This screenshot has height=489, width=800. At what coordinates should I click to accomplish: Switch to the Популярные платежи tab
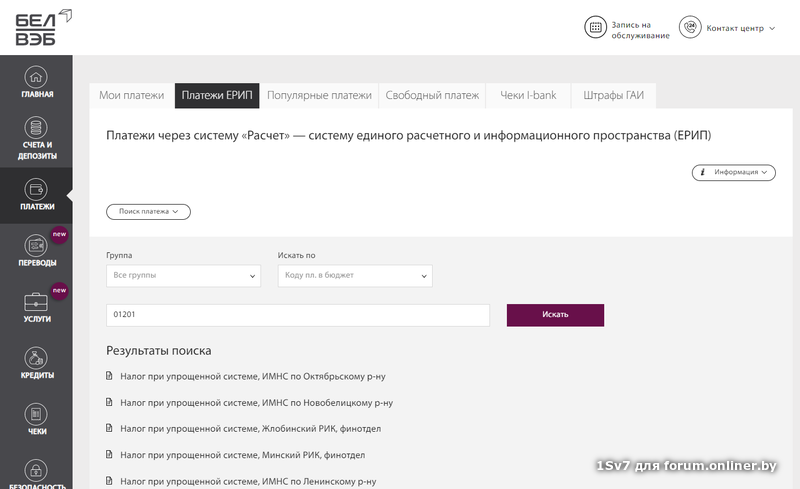319,95
